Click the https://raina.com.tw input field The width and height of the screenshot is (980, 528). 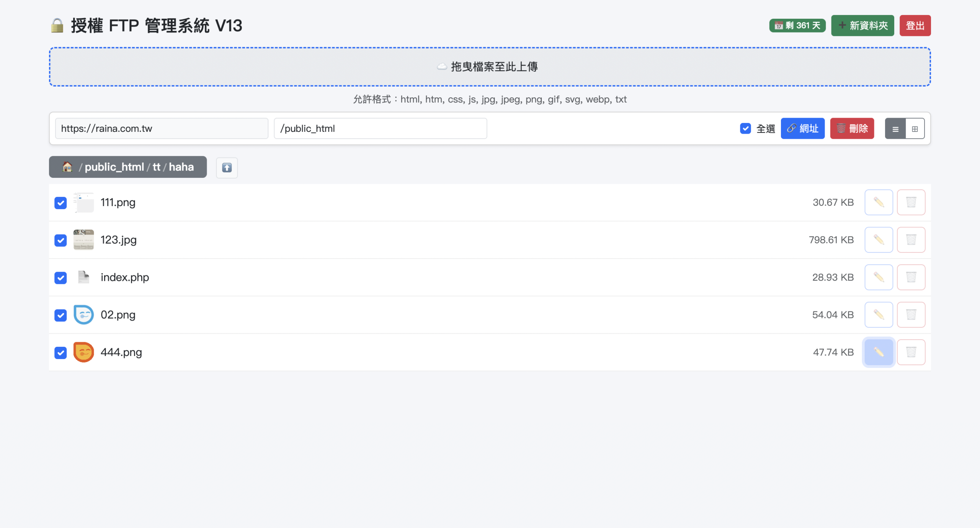click(162, 128)
